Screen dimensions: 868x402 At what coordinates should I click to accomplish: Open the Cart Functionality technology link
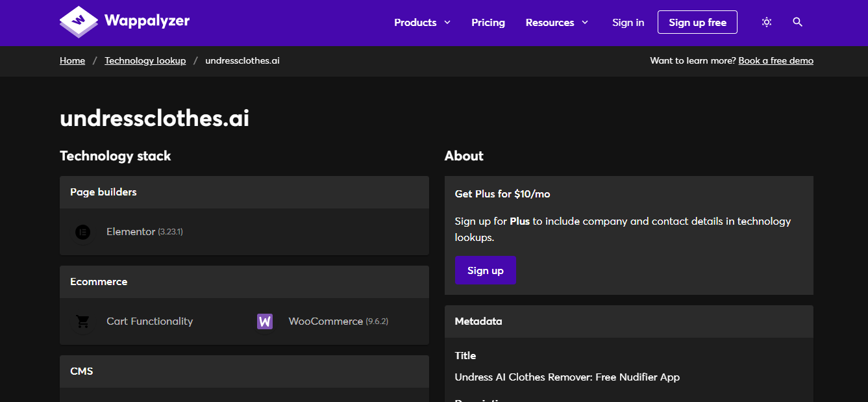149,321
